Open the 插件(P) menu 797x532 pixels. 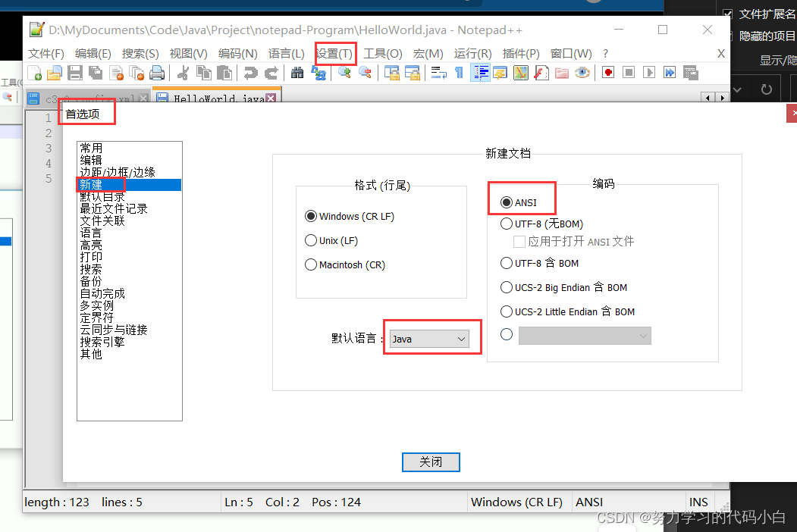[x=521, y=54]
